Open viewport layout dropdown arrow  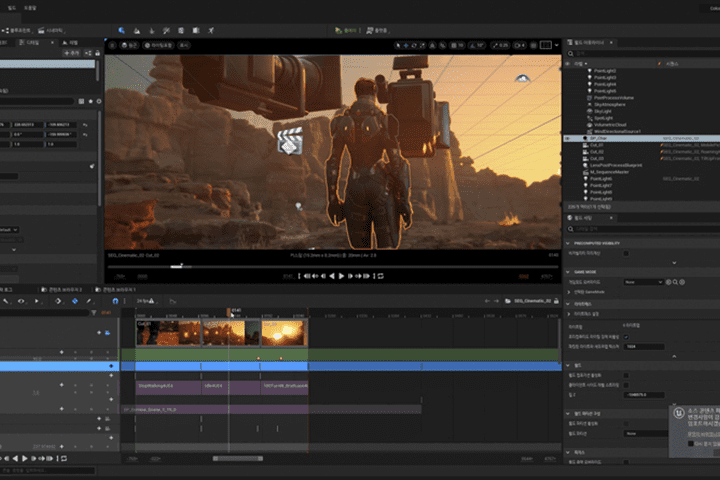(x=557, y=45)
